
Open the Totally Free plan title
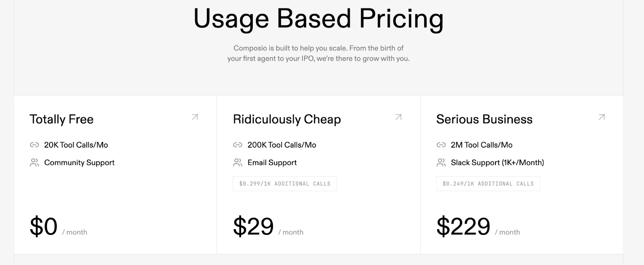[62, 119]
